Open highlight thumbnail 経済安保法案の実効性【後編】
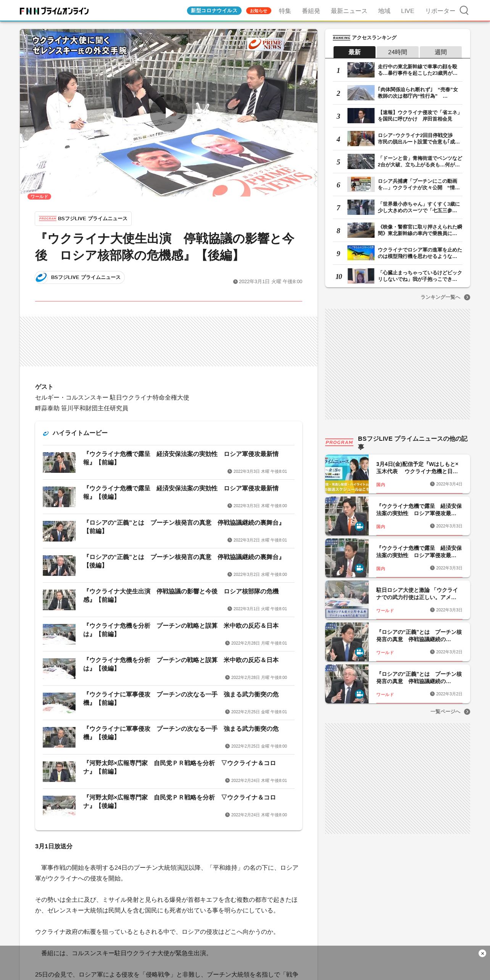The height and width of the screenshot is (980, 490). point(59,497)
